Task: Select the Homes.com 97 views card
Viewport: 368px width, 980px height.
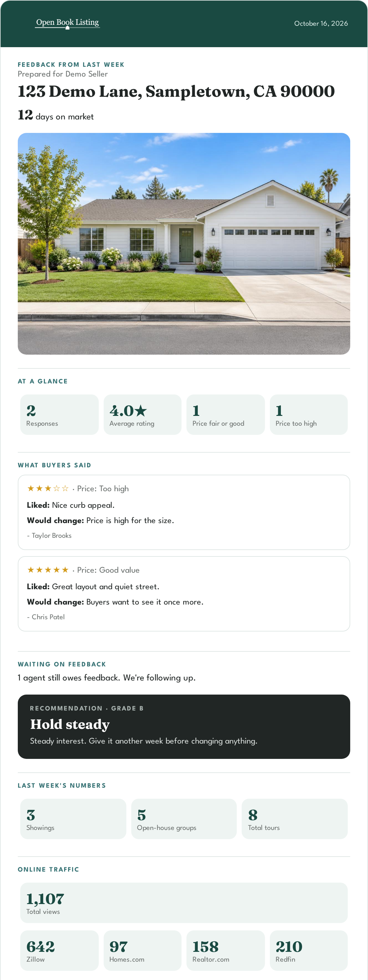Action: click(142, 950)
